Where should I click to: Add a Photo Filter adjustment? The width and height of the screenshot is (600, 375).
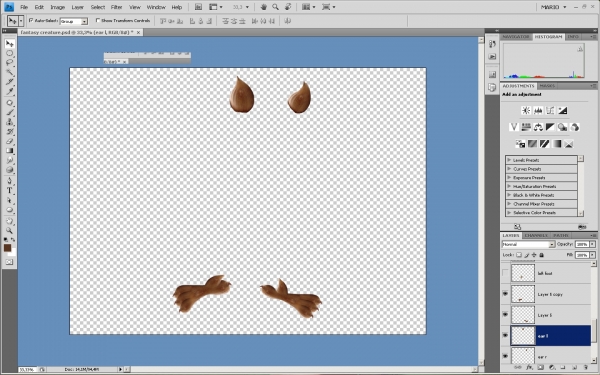coord(562,127)
